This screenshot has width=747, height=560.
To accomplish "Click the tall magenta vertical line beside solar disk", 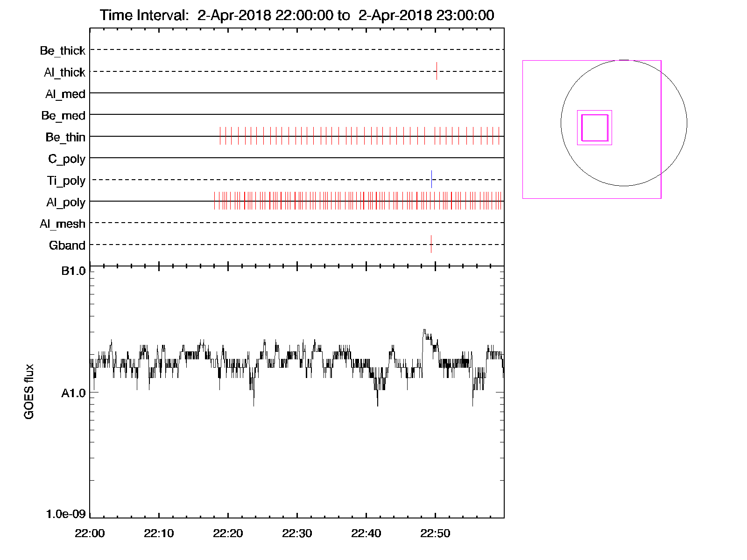I will point(661,129).
